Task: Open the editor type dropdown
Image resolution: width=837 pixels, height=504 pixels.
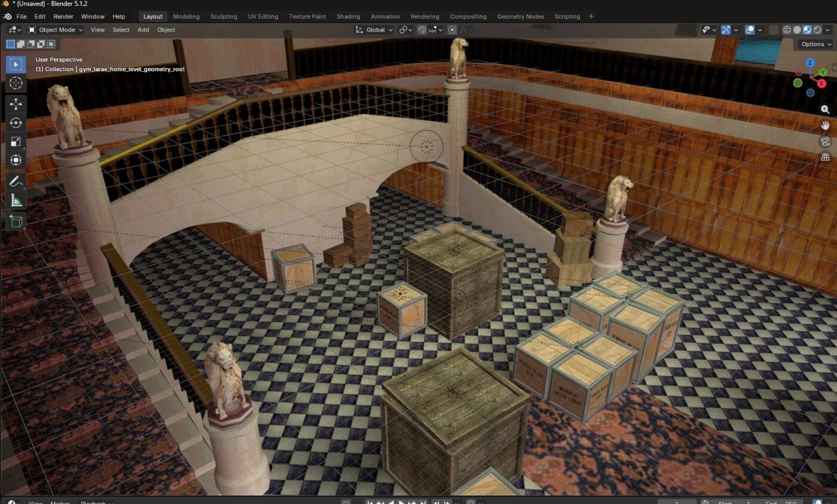Action: pos(14,30)
